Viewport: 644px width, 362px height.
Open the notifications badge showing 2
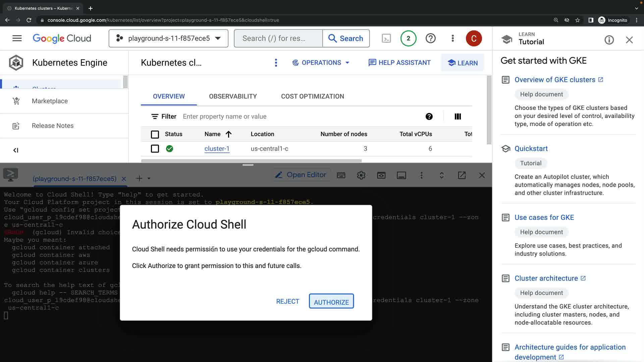[x=408, y=38]
